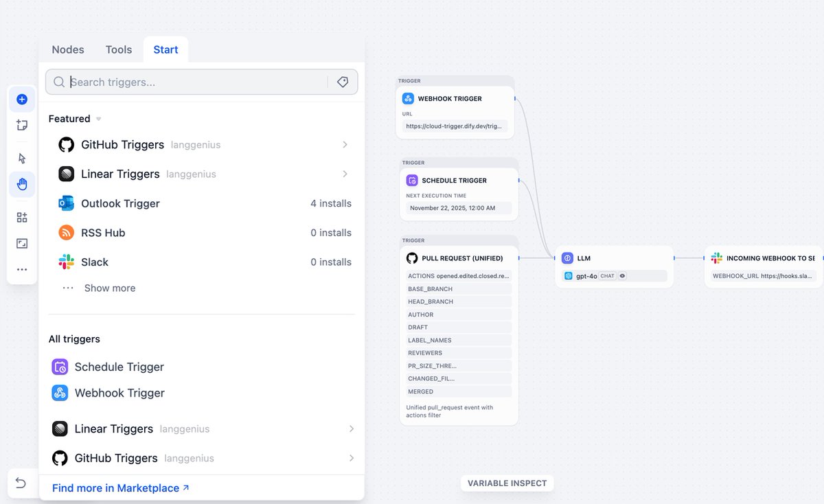Viewport: 824px width, 504px height.
Task: Expand Linear Triggers chevron in Featured
Action: coord(345,174)
